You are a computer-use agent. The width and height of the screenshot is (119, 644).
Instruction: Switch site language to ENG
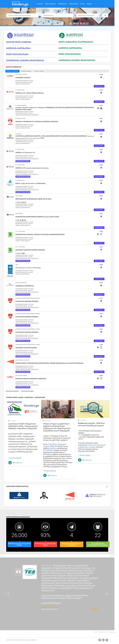(x=16, y=2)
